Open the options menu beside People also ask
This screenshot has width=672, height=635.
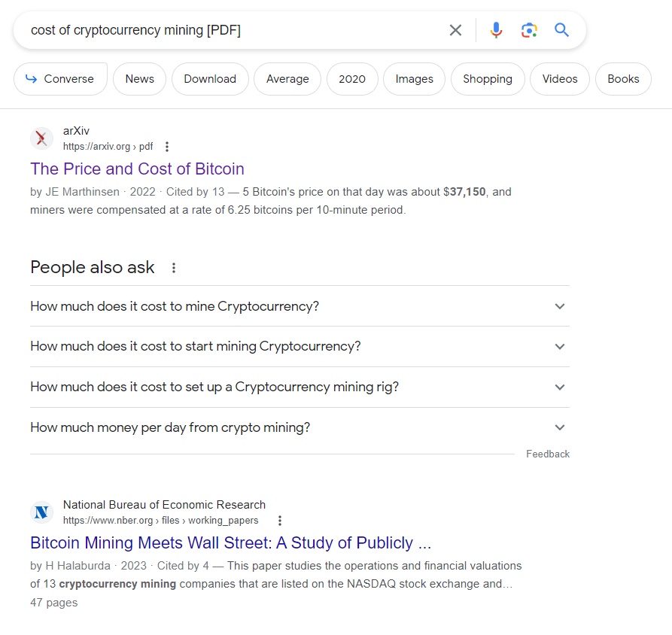tap(175, 266)
